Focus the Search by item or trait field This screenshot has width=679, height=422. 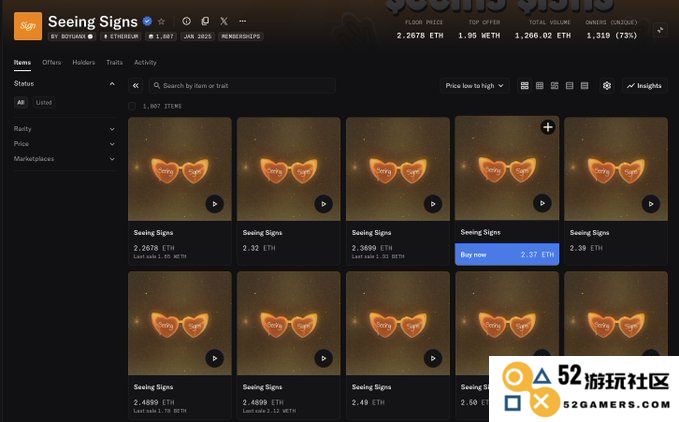(242, 86)
